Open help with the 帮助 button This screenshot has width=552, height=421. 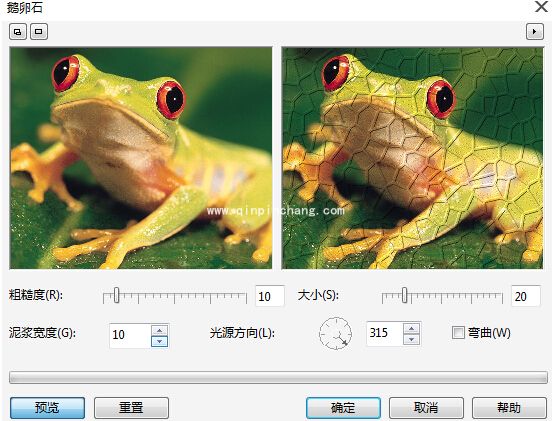tap(509, 408)
